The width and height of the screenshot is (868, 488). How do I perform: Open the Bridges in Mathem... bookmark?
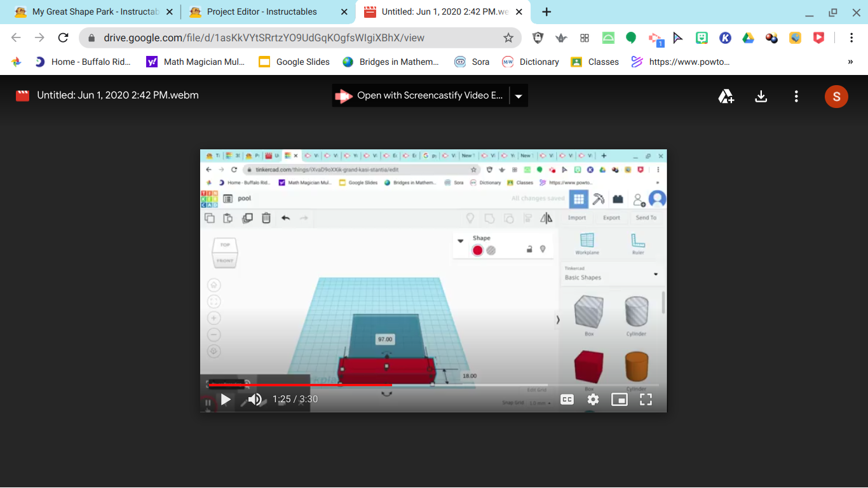pos(391,62)
